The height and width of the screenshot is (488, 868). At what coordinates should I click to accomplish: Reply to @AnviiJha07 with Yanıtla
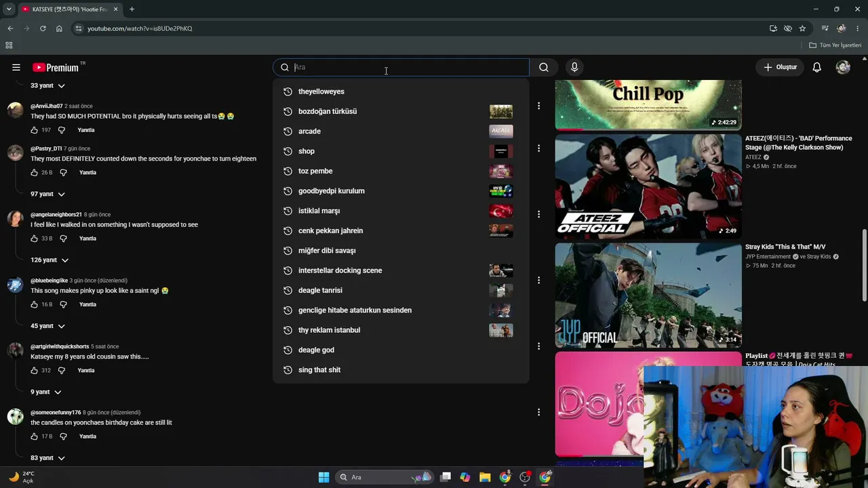click(86, 130)
